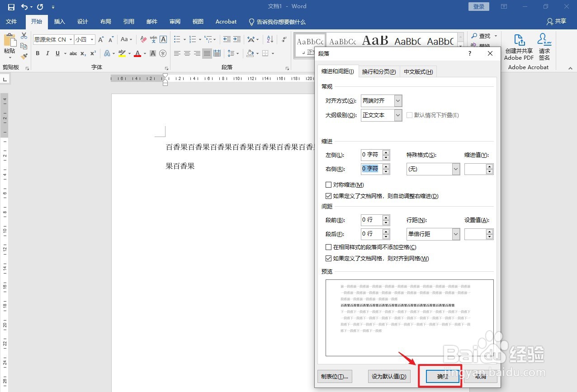The height and width of the screenshot is (392, 577).
Task: Expand the bullet list options arrow
Action: (184, 39)
